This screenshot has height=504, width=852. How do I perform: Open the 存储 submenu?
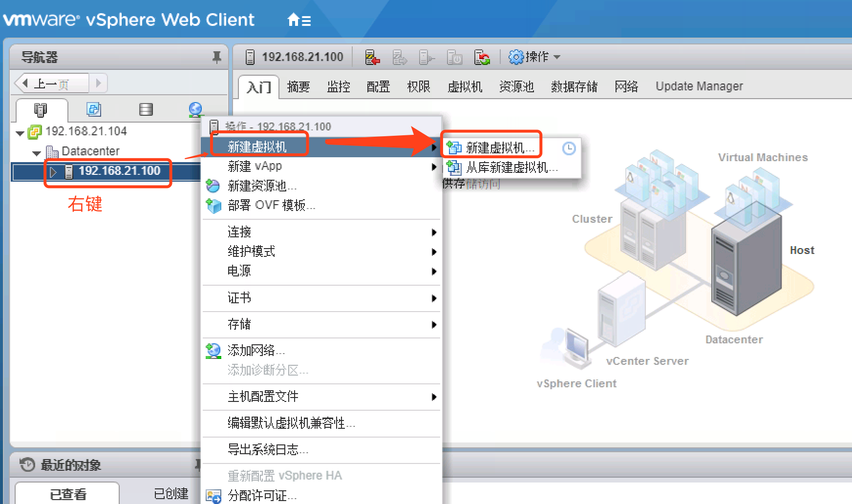pyautogui.click(x=321, y=324)
